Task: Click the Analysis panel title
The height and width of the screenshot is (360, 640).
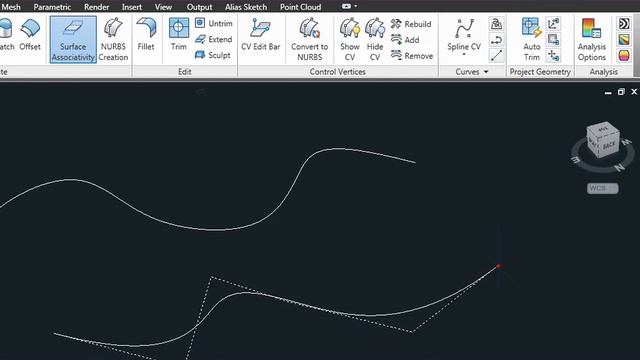Action: coord(604,72)
